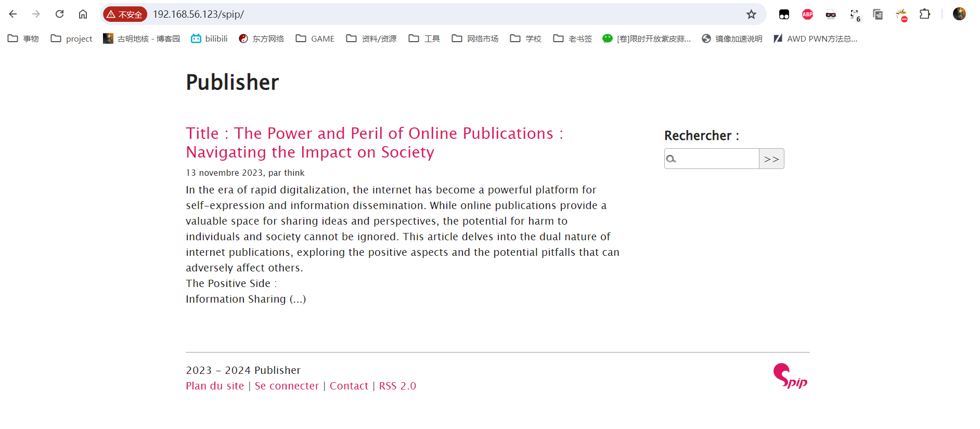The image size is (980, 429).
Task: Go back to the previous page
Action: [13, 14]
